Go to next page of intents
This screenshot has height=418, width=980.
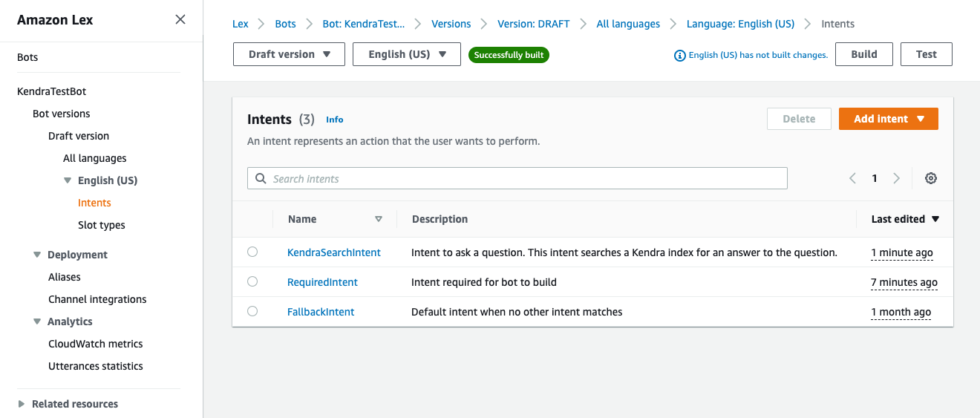(896, 178)
